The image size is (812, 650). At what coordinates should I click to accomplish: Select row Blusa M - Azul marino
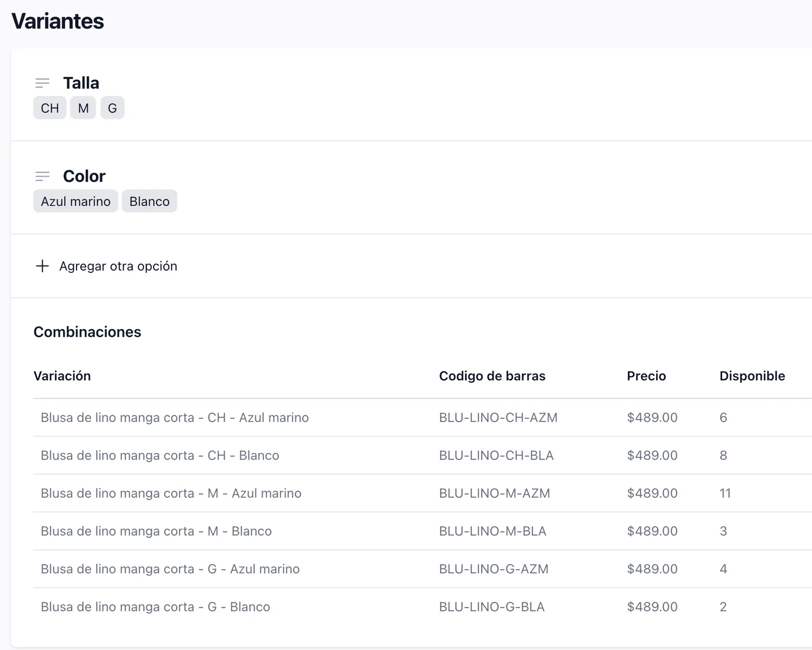423,493
